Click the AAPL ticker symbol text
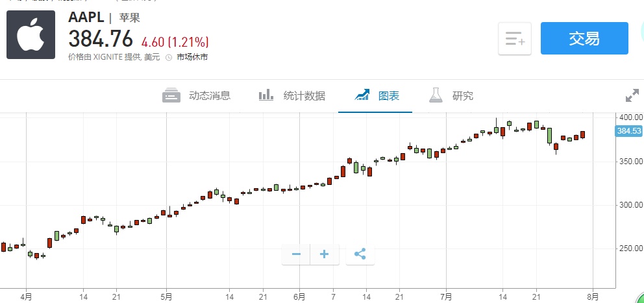The image size is (644, 303). click(x=86, y=18)
